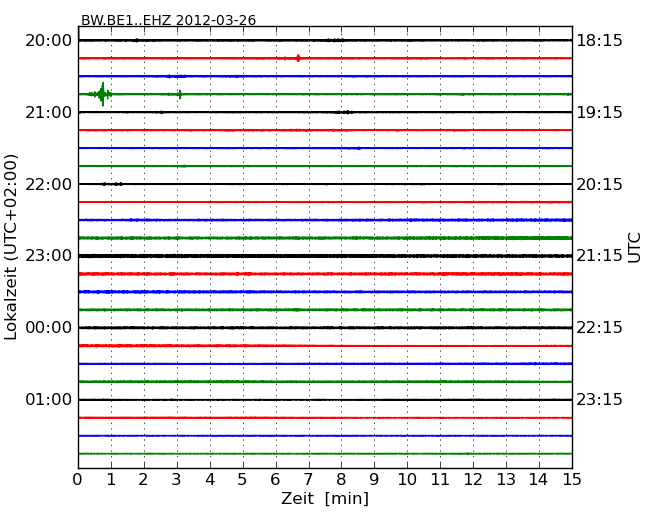Image resolution: width=650 pixels, height=520 pixels.
Task: Click the small green spike near minute 3
Action: pyautogui.click(x=179, y=94)
